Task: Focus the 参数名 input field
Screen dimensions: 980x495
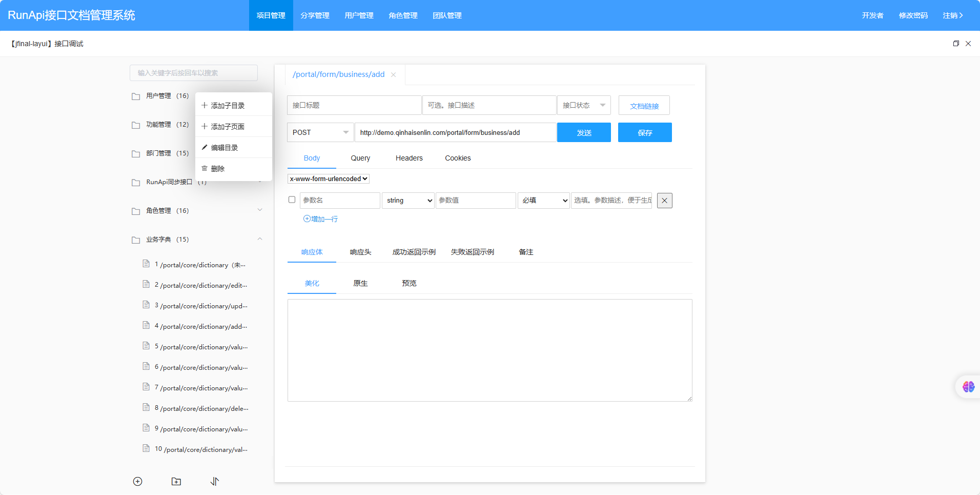Action: click(x=340, y=201)
